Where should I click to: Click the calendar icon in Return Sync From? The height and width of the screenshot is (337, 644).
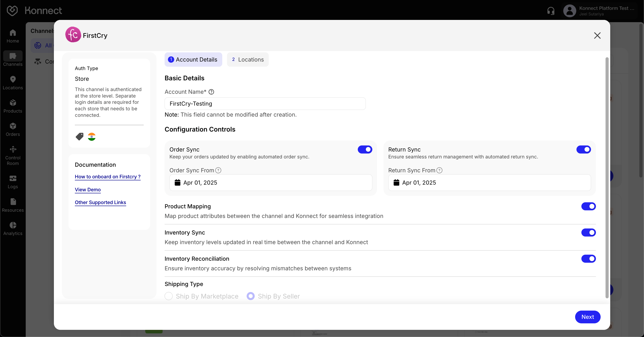[x=396, y=183]
